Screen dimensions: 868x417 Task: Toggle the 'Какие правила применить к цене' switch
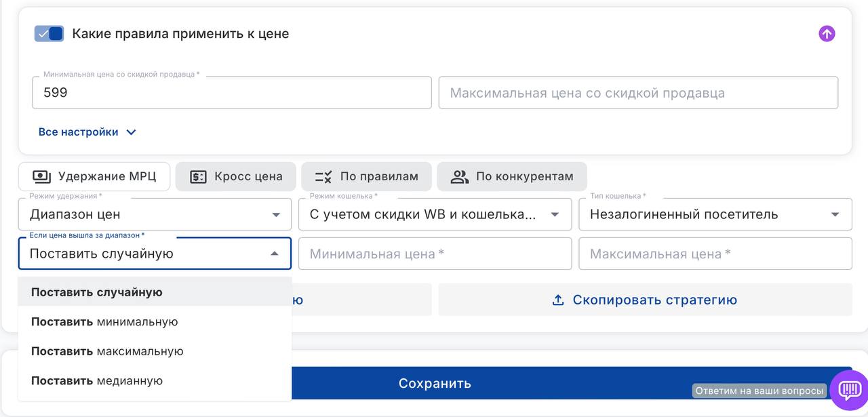(50, 34)
